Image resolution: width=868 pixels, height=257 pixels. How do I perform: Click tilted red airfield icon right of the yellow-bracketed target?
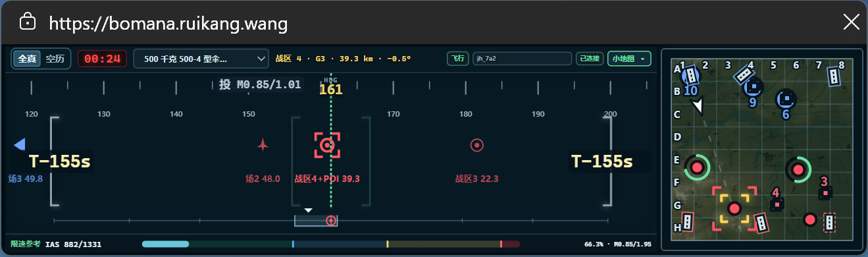pos(761,223)
